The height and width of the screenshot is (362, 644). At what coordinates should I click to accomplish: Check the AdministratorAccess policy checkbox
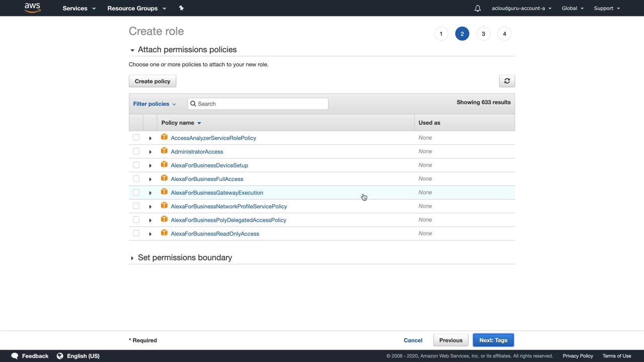pos(136,151)
